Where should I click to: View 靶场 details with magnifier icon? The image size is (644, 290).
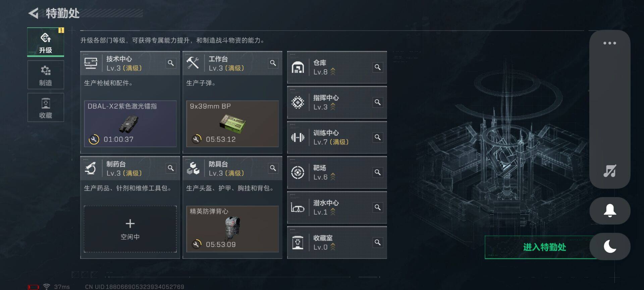[x=377, y=172]
